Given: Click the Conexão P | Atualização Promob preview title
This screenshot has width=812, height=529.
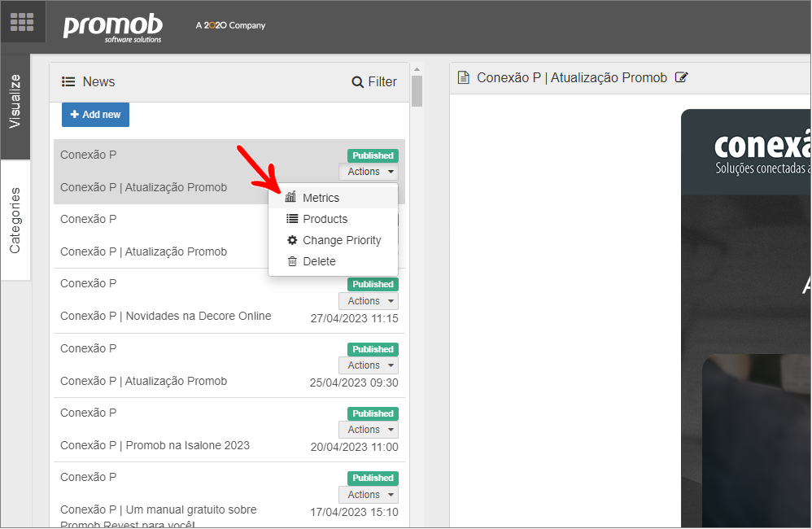Looking at the screenshot, I should tap(572, 77).
